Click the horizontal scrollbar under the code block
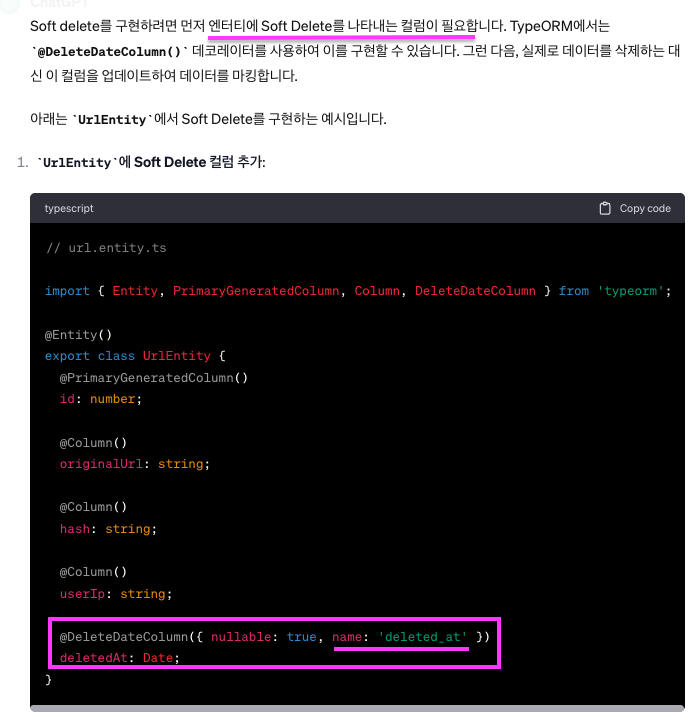Image resolution: width=700 pixels, height=724 pixels. click(357, 708)
